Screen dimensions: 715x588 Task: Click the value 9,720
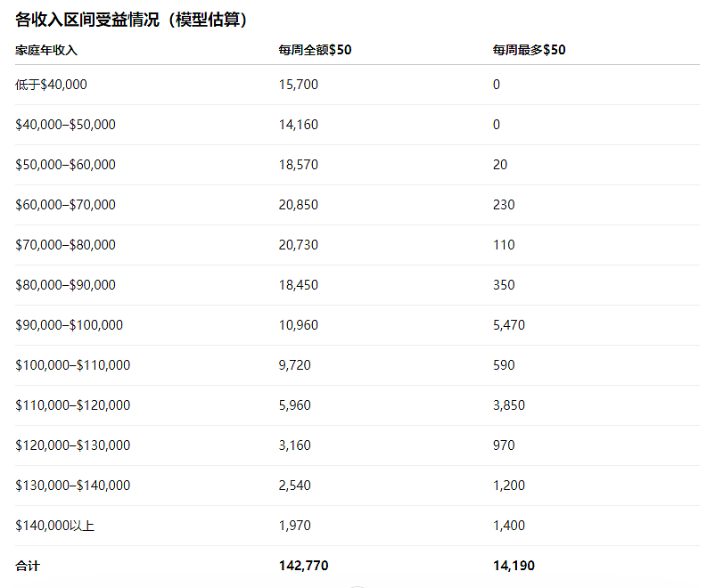(x=294, y=365)
